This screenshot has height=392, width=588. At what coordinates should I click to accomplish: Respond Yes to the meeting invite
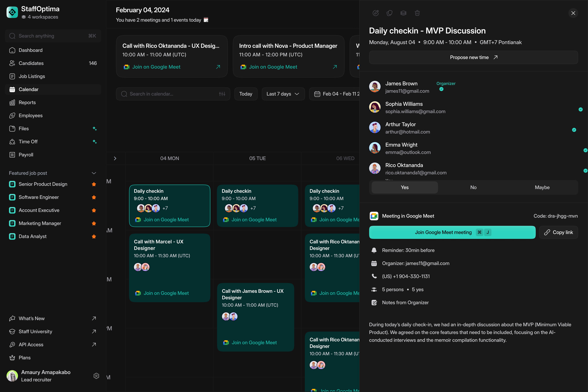(405, 188)
